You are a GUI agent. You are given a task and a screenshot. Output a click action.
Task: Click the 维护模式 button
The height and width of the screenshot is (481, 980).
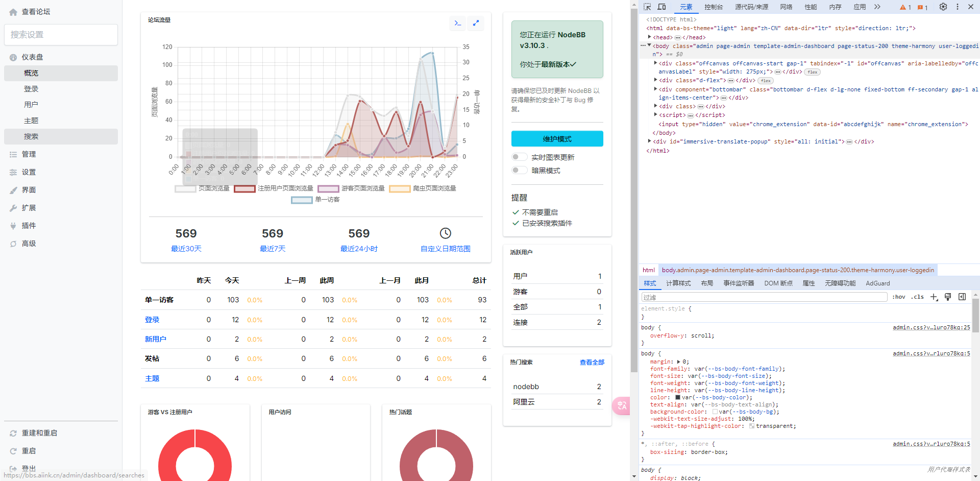click(x=557, y=139)
